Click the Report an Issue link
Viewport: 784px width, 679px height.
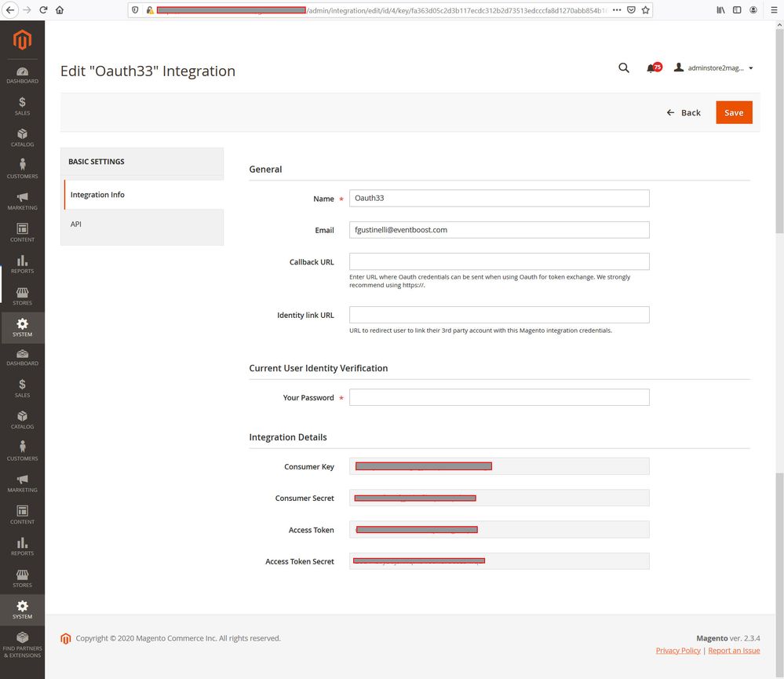[734, 651]
